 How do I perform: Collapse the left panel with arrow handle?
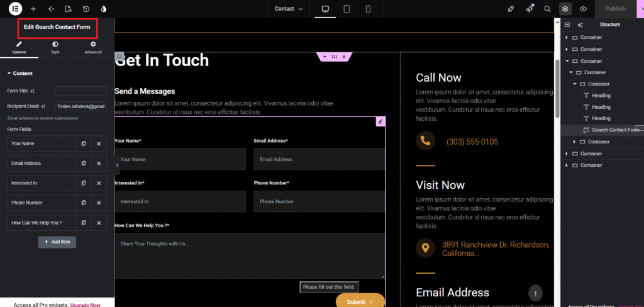point(117,165)
